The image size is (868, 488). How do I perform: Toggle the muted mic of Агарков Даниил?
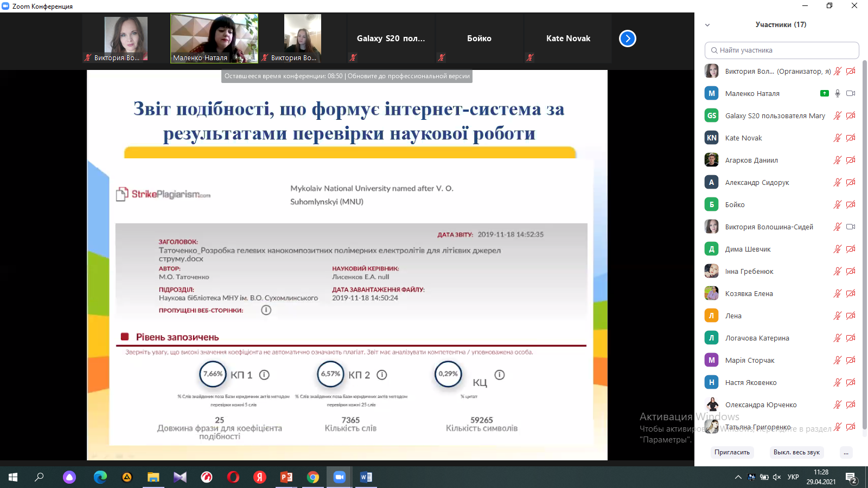(x=838, y=160)
